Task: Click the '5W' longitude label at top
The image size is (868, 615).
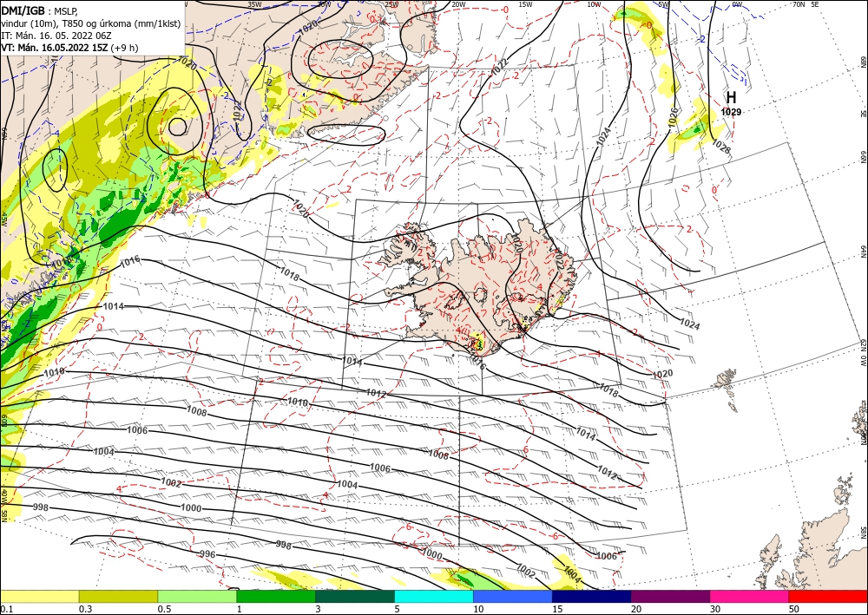Action: [x=663, y=4]
